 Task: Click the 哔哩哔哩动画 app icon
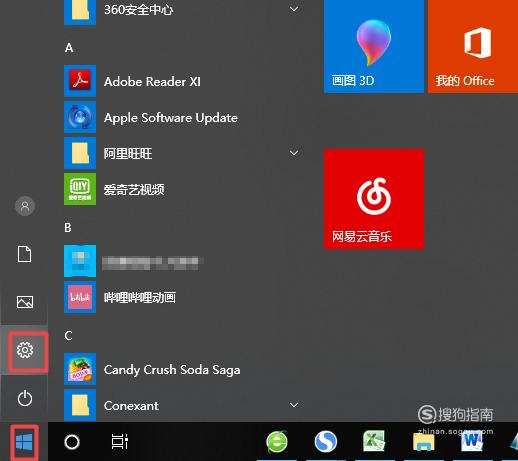[x=80, y=297]
